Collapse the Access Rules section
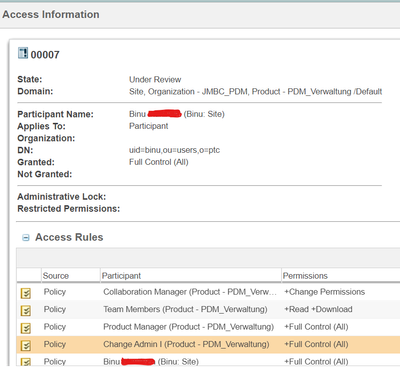 pyautogui.click(x=26, y=238)
